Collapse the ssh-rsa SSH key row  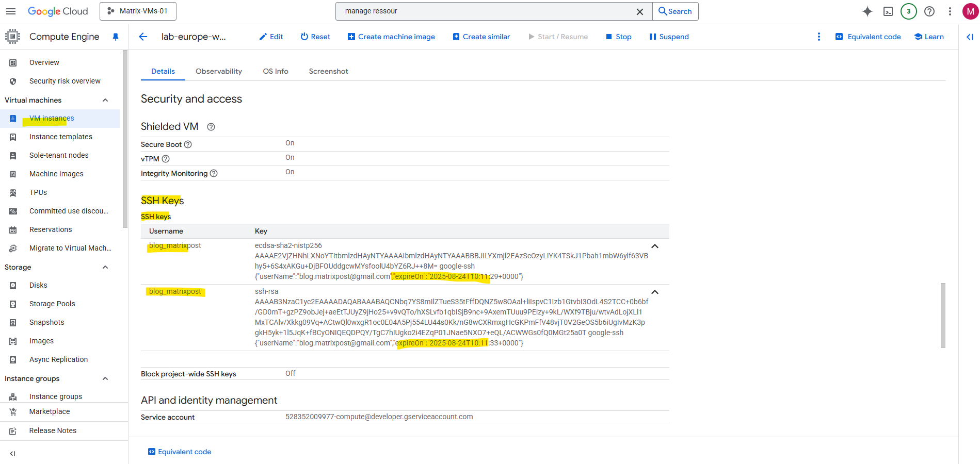655,292
